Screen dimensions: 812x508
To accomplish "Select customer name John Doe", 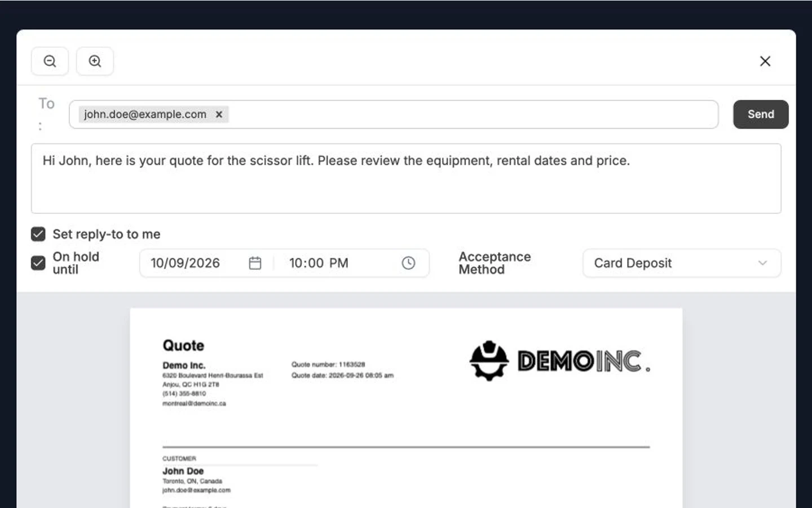I will point(183,471).
